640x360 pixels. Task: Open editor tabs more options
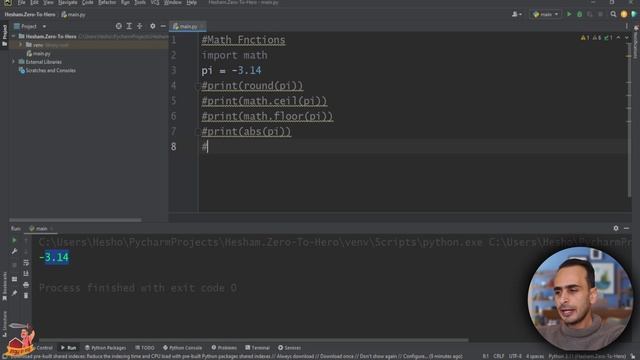coord(627,26)
